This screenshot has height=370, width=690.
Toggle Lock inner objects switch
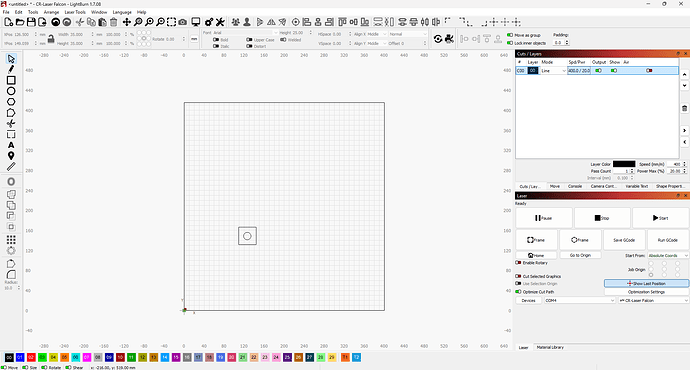[510, 43]
